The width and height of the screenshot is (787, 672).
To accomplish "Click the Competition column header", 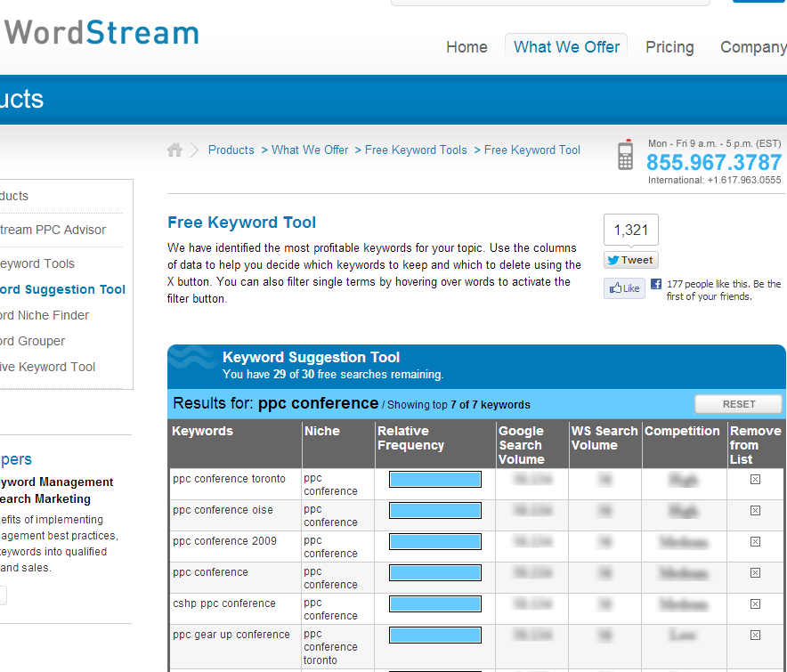I will (x=682, y=431).
